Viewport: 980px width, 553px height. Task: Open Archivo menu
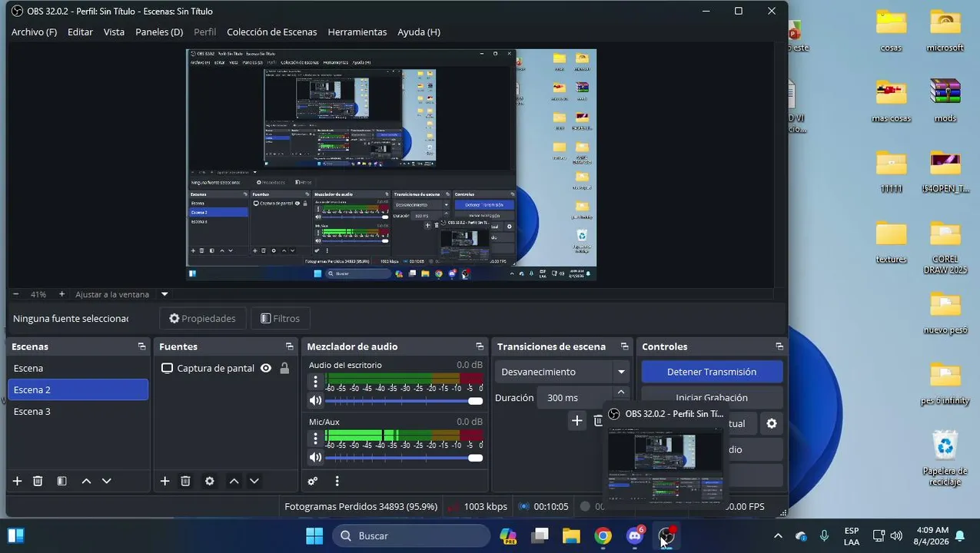tap(34, 32)
